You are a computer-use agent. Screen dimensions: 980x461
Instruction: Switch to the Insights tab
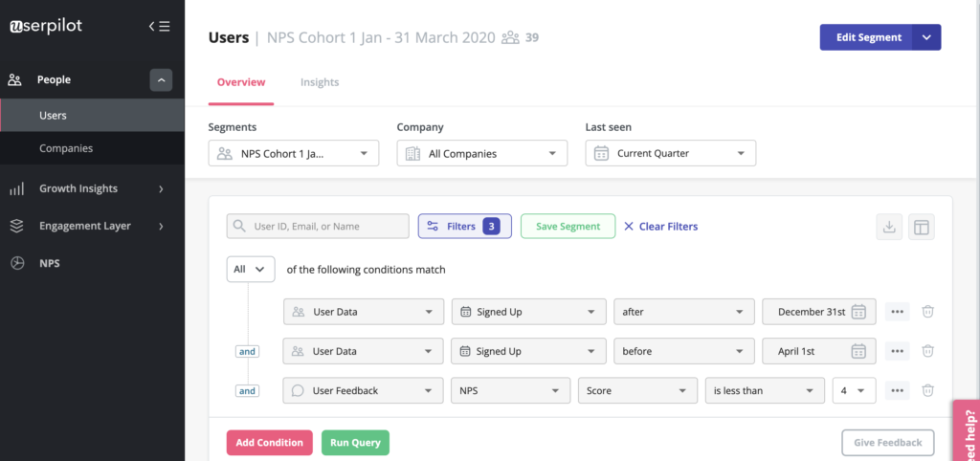click(320, 82)
